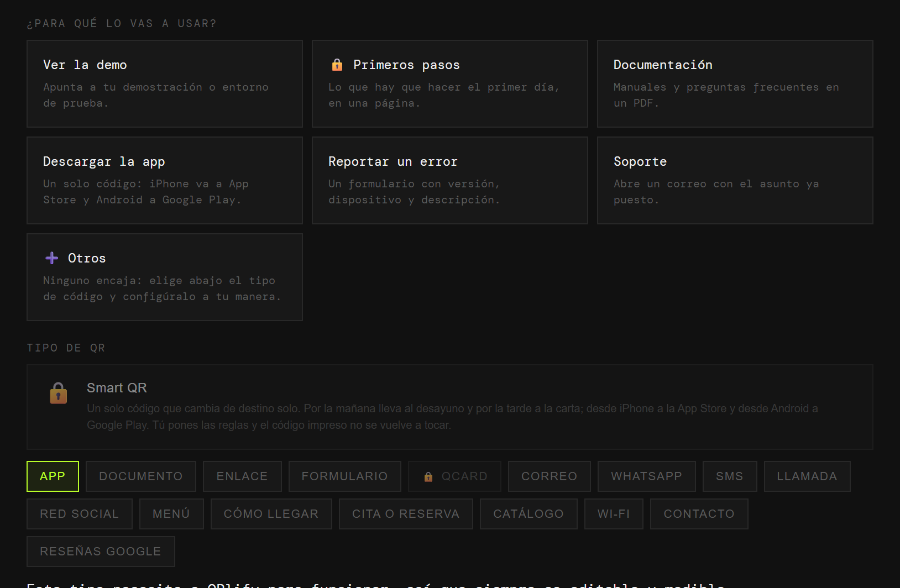
Task: Switch to the ENLACE type
Action: [x=242, y=476]
